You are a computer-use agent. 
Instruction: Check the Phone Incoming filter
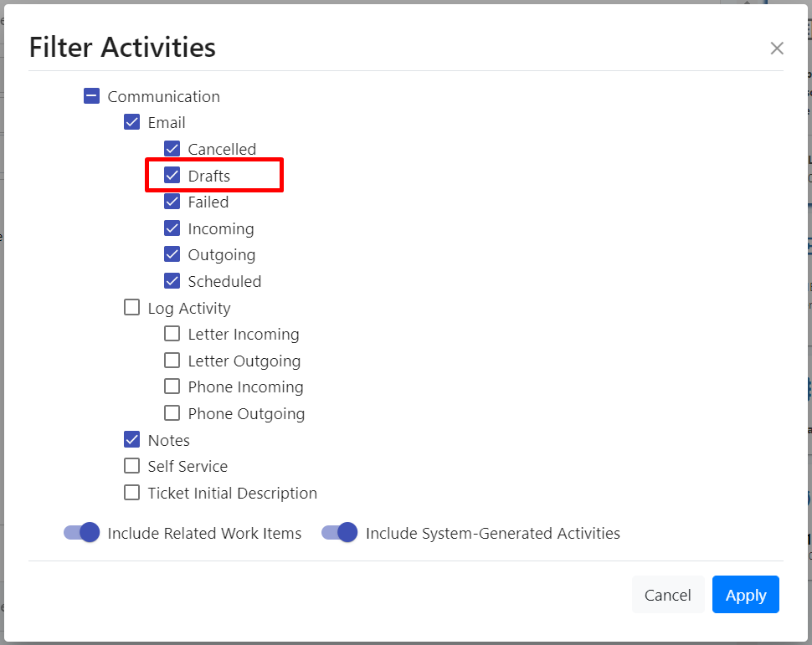[172, 386]
